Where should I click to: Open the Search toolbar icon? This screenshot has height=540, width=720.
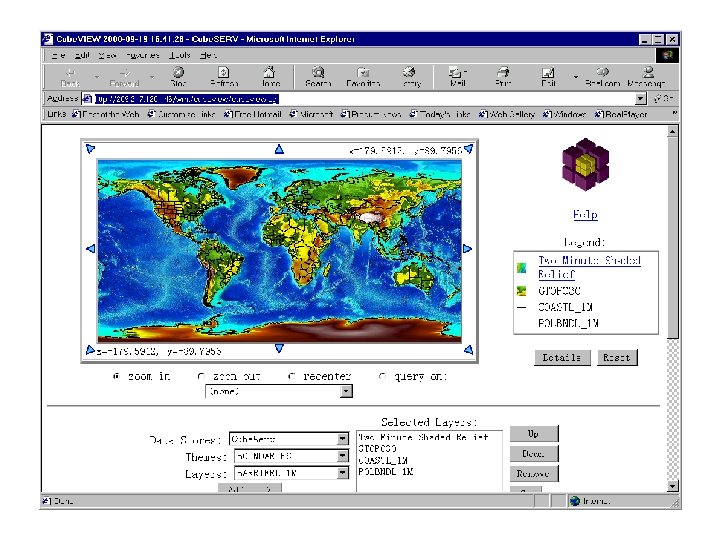click(x=318, y=77)
